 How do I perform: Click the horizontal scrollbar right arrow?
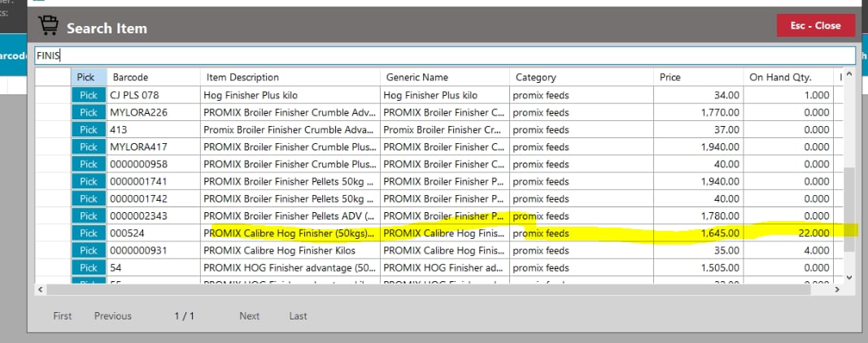[x=837, y=289]
